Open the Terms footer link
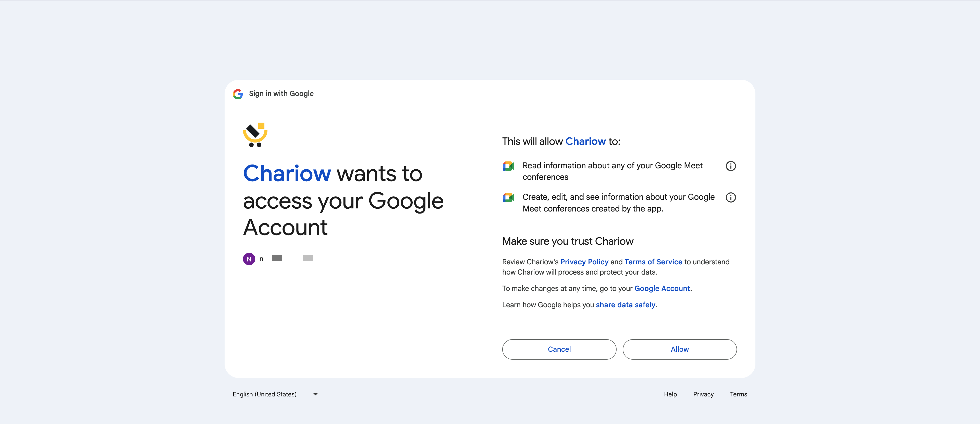Image resolution: width=980 pixels, height=424 pixels. [738, 394]
